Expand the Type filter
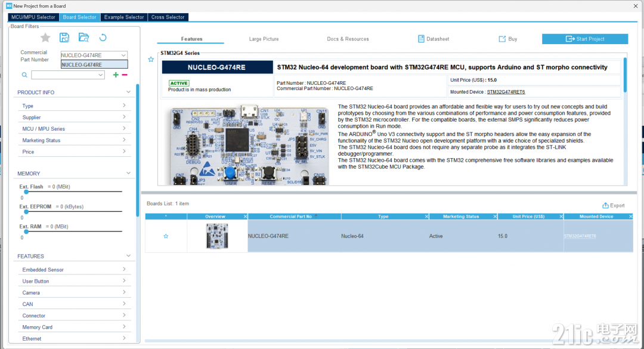This screenshot has width=644, height=349. (x=124, y=106)
